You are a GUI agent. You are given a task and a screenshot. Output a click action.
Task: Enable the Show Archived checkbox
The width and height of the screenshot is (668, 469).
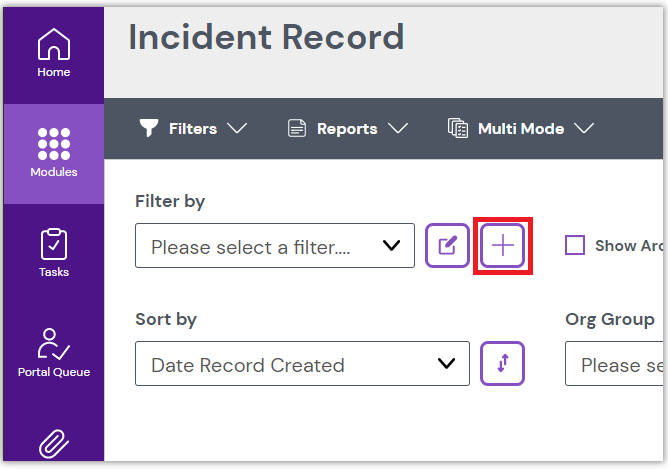coord(575,245)
